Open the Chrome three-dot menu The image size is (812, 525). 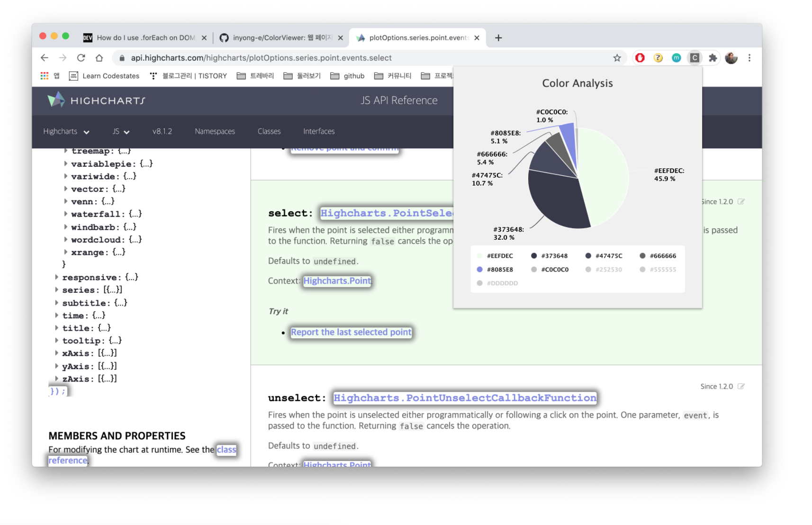coord(749,58)
